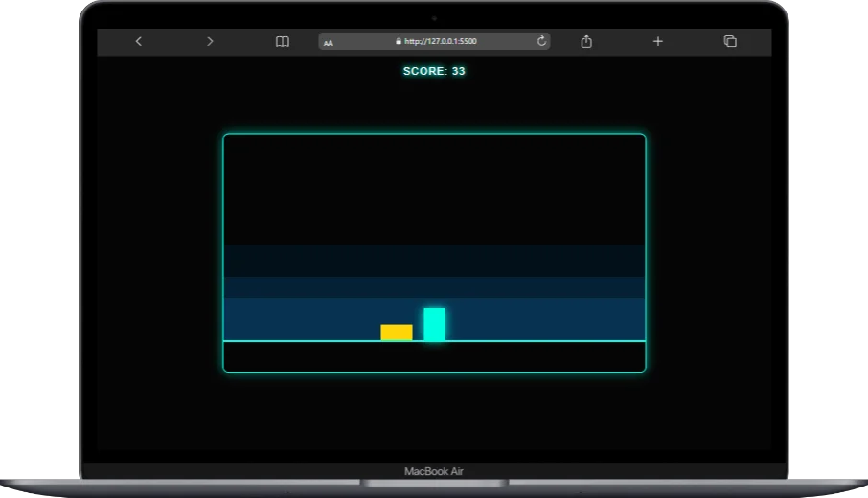Image resolution: width=868 pixels, height=498 pixels.
Task: Open the share sheet icon
Action: point(587,41)
